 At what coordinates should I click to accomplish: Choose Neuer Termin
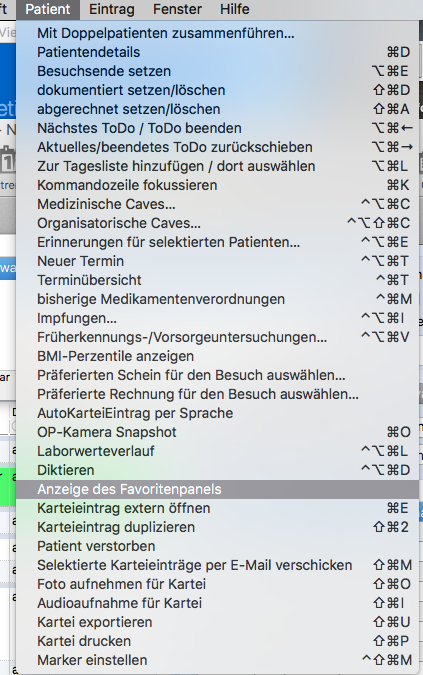pyautogui.click(x=217, y=261)
